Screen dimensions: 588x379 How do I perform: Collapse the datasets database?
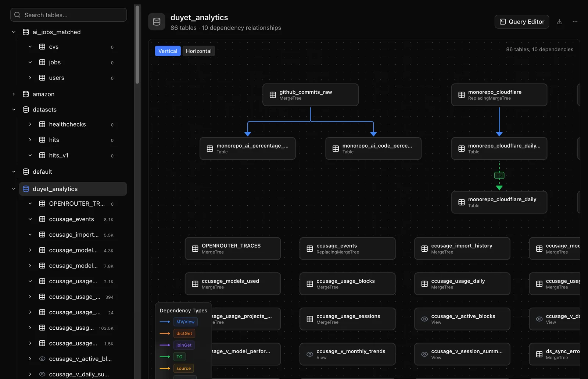tap(14, 110)
